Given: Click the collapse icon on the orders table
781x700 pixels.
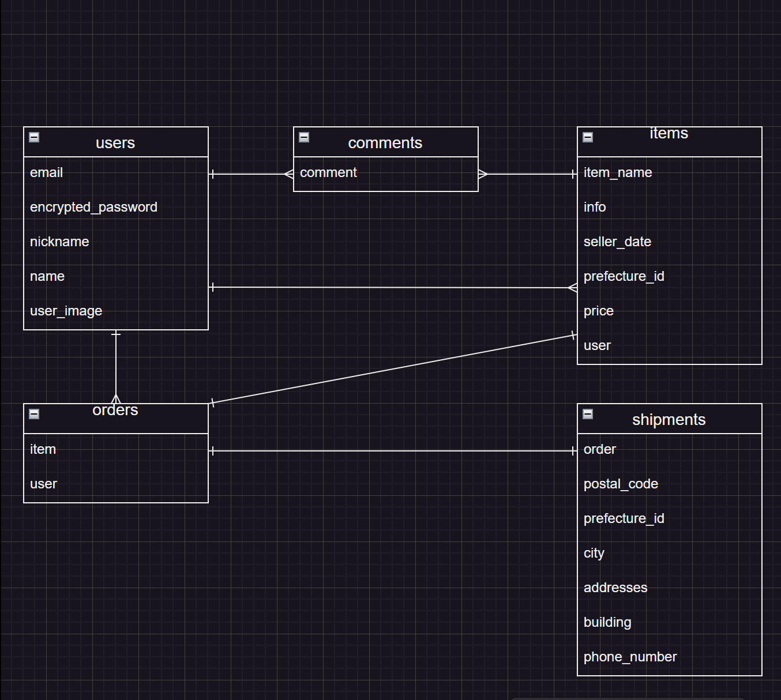Looking at the screenshot, I should [x=34, y=414].
